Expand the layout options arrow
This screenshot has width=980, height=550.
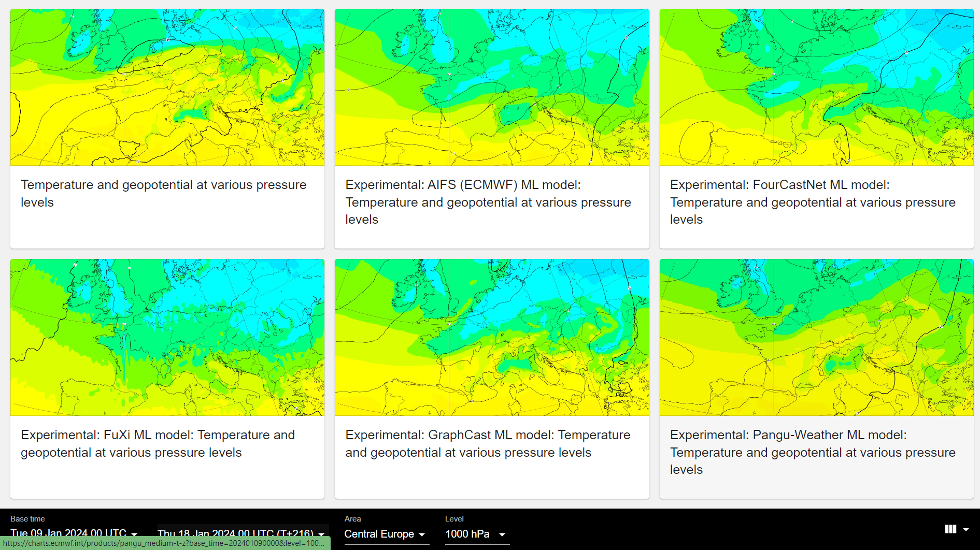click(966, 529)
